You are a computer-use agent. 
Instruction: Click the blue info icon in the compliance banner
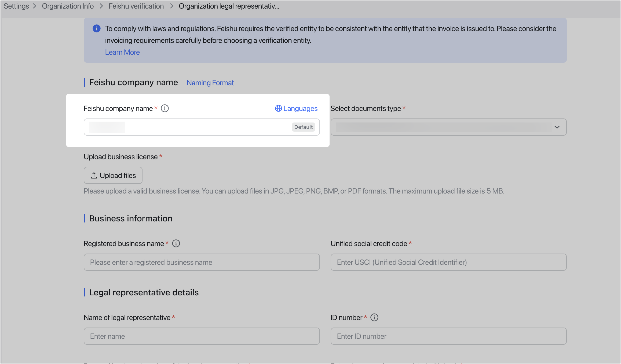coord(96,28)
